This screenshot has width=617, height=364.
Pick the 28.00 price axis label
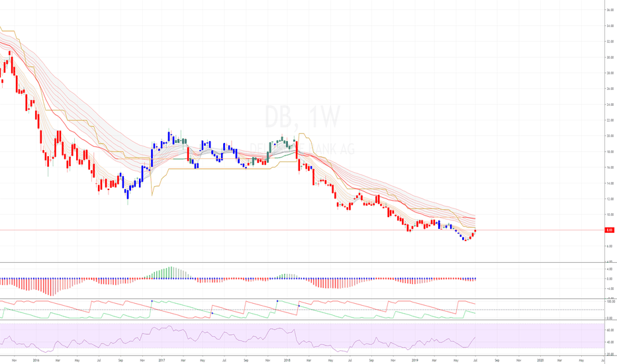point(610,73)
